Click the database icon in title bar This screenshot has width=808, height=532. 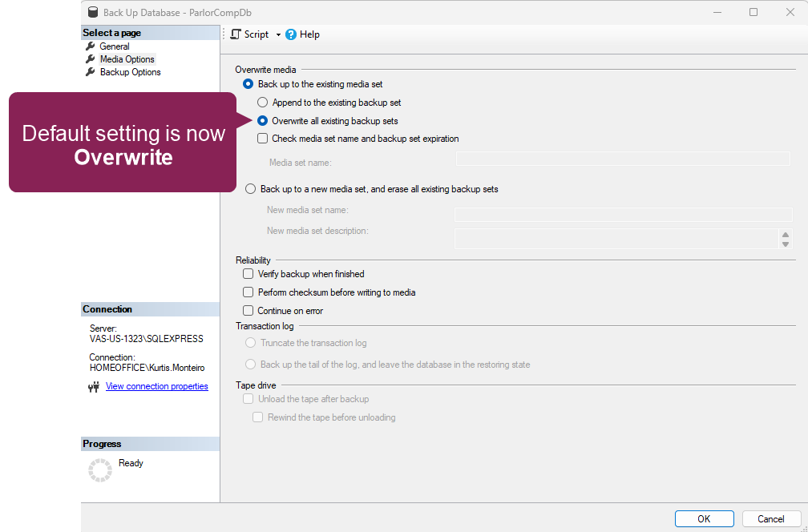pos(92,12)
